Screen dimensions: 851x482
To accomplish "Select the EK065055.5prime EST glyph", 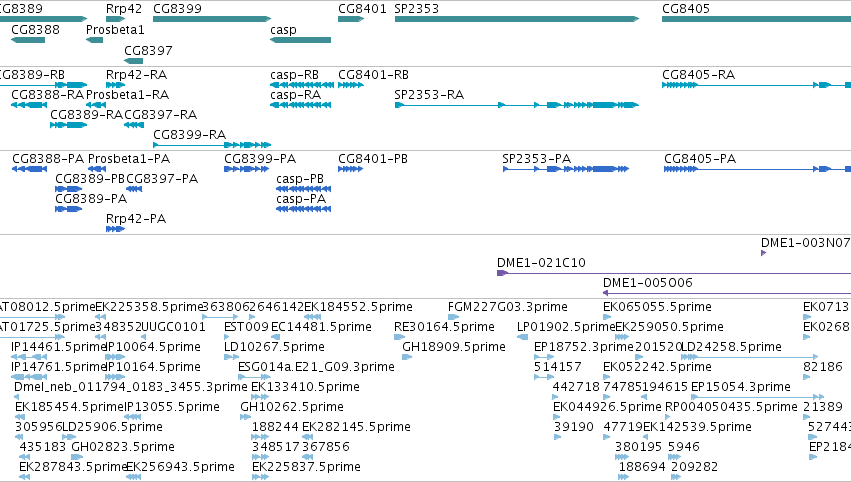I will (x=607, y=317).
